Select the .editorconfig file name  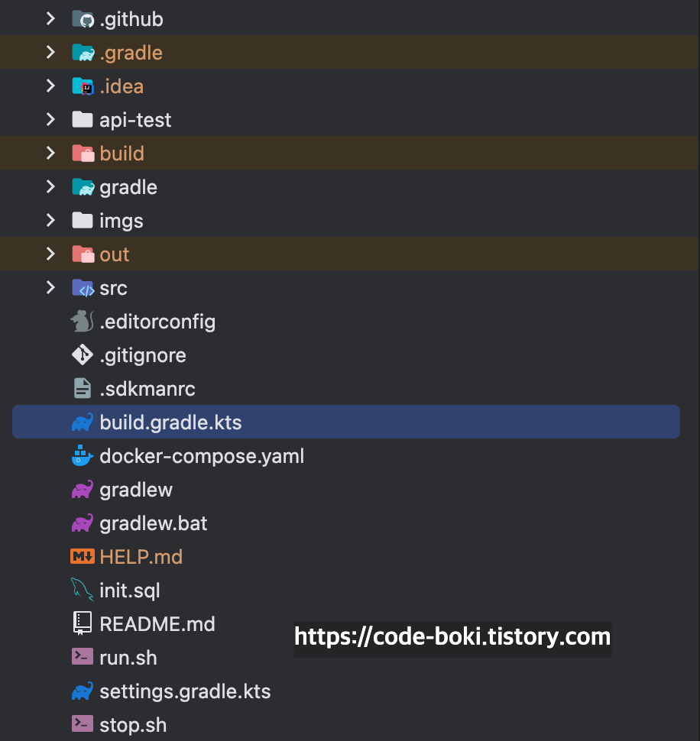coord(157,322)
